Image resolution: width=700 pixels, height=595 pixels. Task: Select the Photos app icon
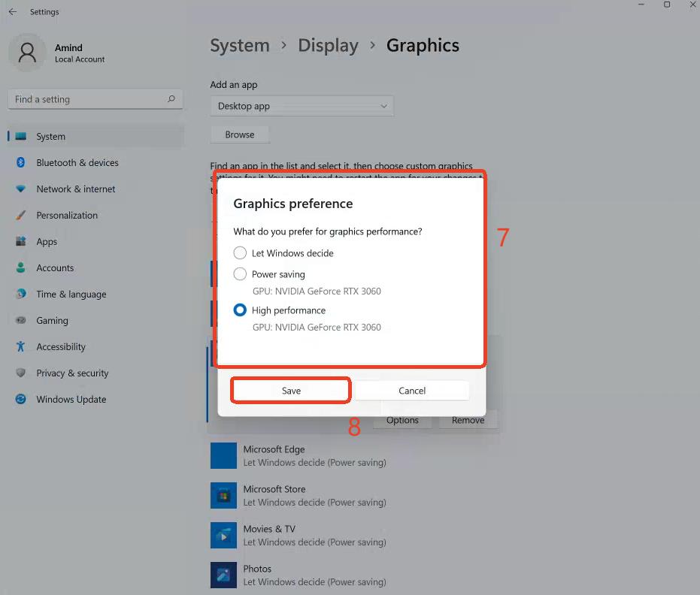pyautogui.click(x=223, y=575)
